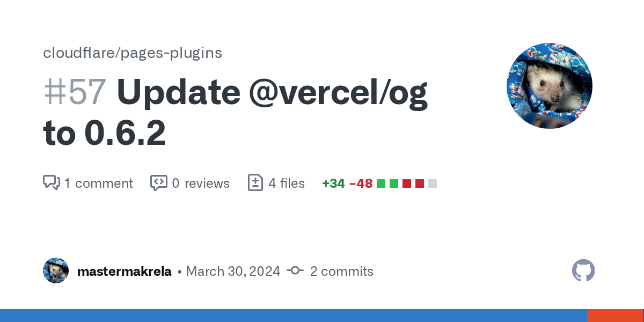This screenshot has height=322, width=644.
Task: Click the first green diff square
Action: point(381,184)
